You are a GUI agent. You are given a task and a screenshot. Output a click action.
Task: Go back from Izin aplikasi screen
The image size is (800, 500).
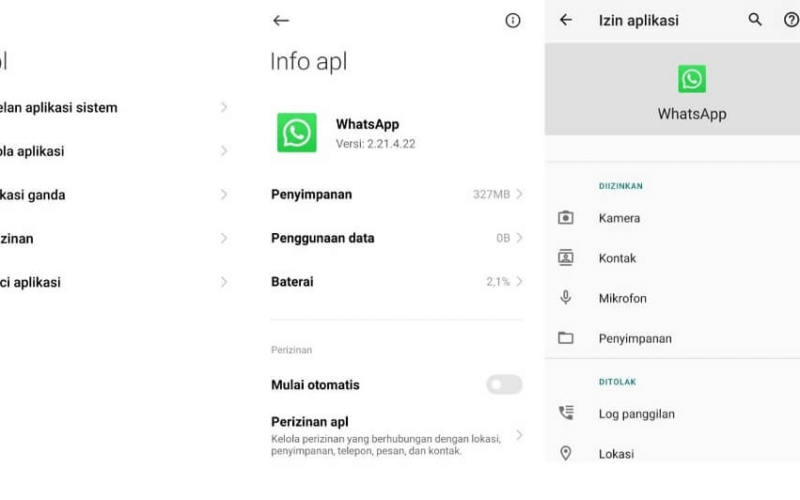(x=566, y=20)
